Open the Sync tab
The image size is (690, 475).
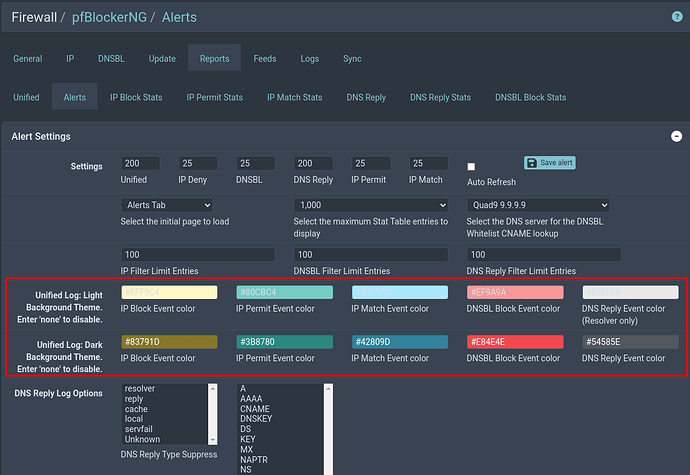pyautogui.click(x=352, y=59)
